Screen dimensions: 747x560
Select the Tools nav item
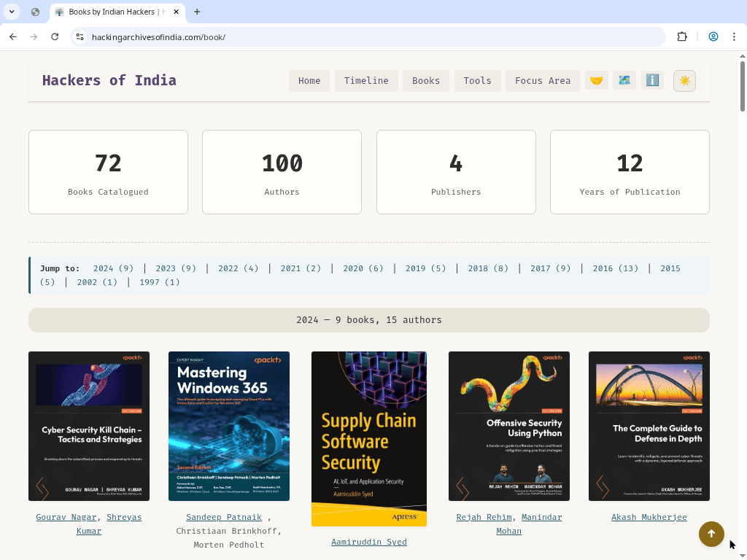[x=477, y=81]
